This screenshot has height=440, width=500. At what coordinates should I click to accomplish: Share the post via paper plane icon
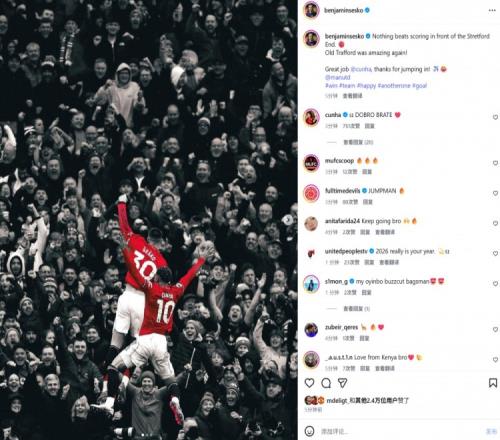(343, 383)
